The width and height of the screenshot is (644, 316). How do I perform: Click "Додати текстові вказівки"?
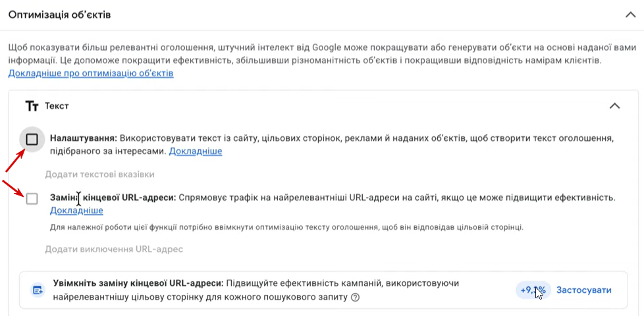(x=99, y=174)
